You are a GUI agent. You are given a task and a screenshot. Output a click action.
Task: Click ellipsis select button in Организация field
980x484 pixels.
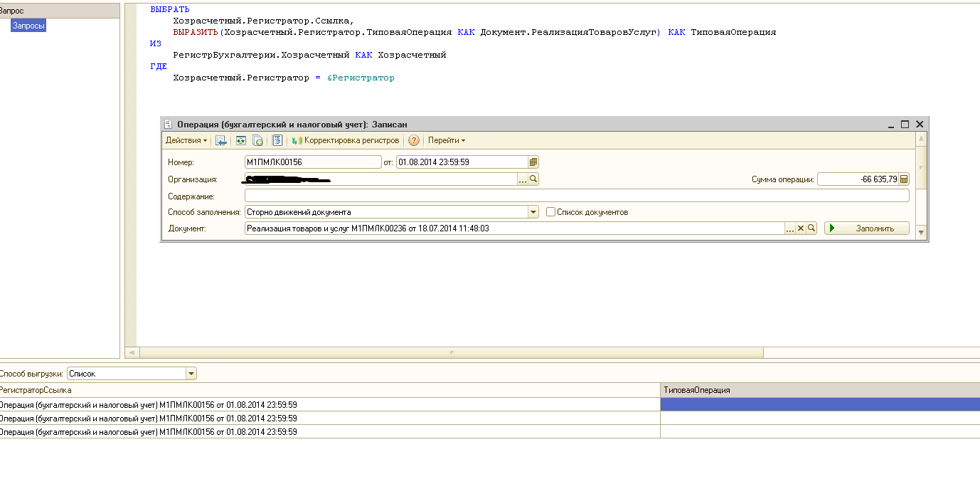pyautogui.click(x=523, y=179)
